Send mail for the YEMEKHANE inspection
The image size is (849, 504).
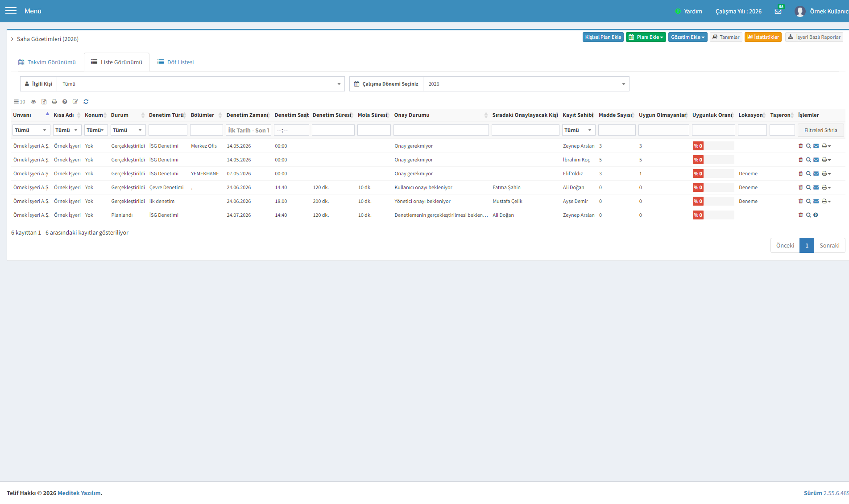(816, 174)
